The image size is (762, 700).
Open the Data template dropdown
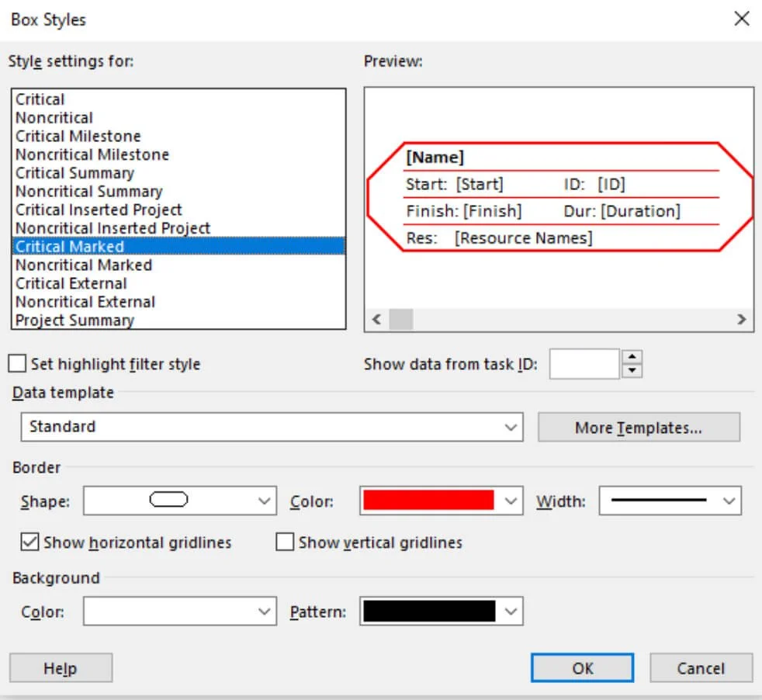click(x=272, y=428)
